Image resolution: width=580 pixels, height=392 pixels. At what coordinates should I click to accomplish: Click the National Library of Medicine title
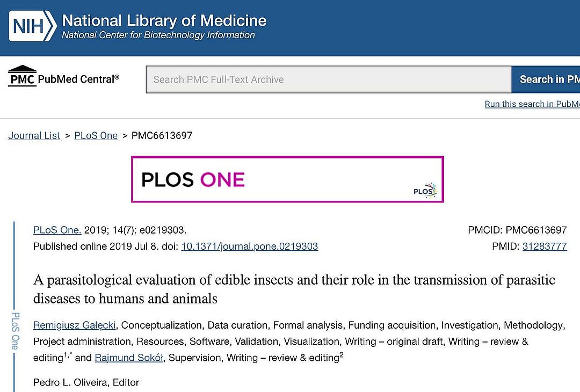[x=164, y=21]
